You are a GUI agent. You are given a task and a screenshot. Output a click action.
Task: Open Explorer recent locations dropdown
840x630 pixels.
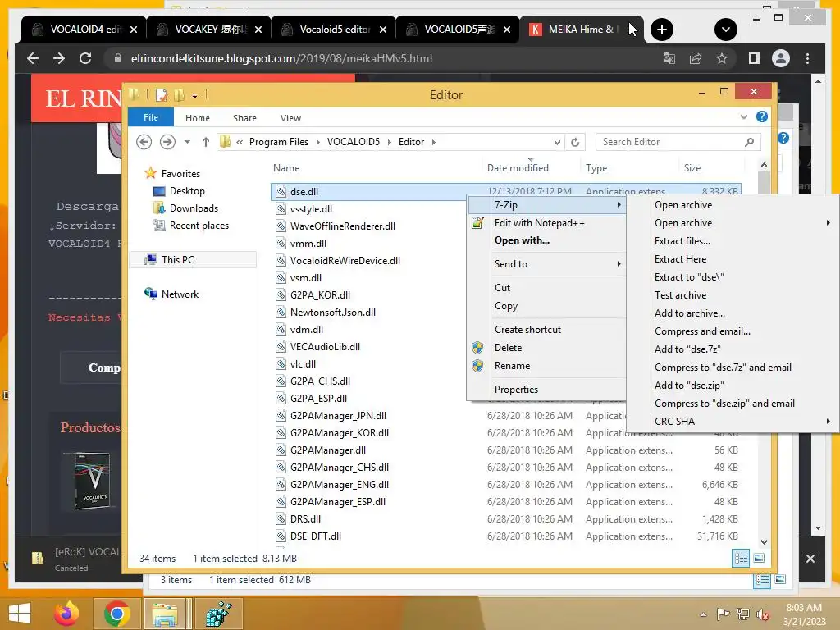pos(187,142)
